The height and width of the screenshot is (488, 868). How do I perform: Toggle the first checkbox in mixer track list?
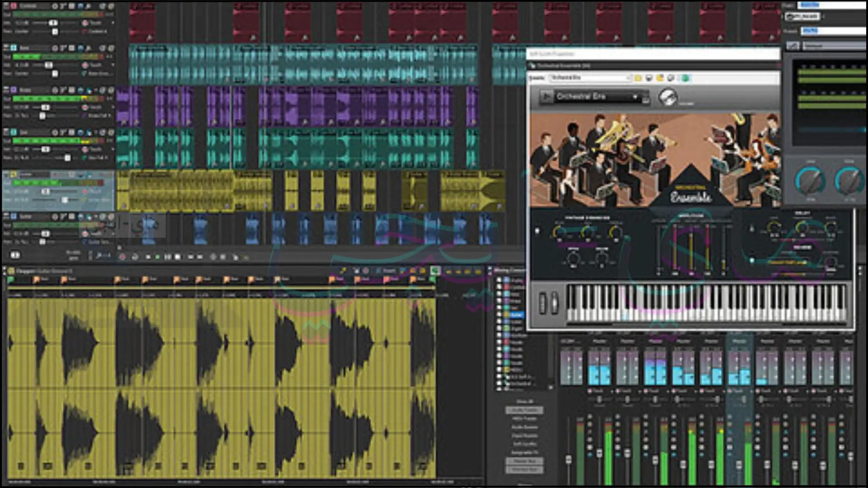499,280
